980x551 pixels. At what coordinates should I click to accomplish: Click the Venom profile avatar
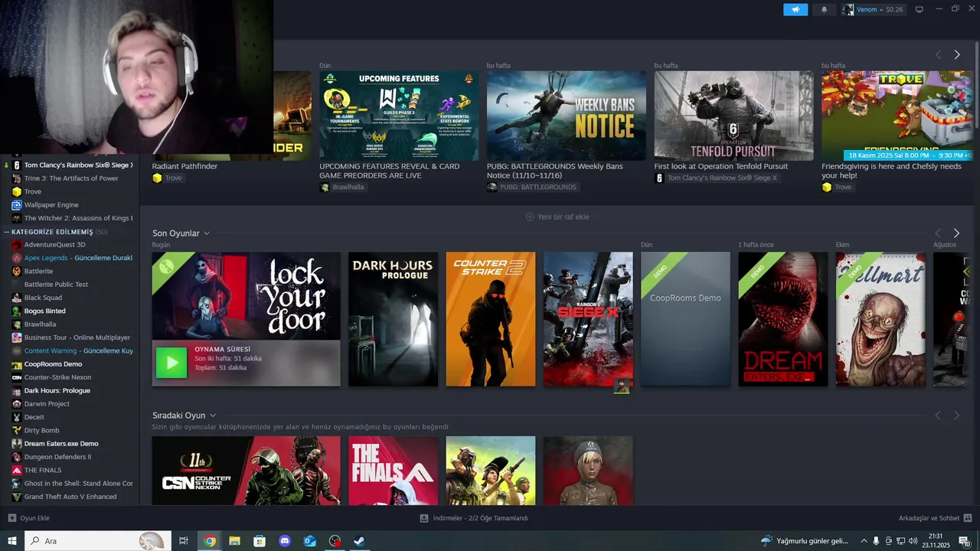point(848,9)
